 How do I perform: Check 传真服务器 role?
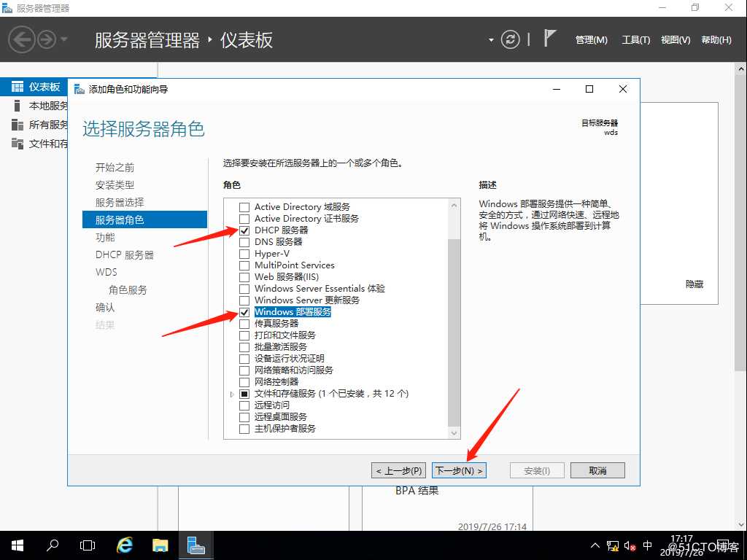point(244,324)
